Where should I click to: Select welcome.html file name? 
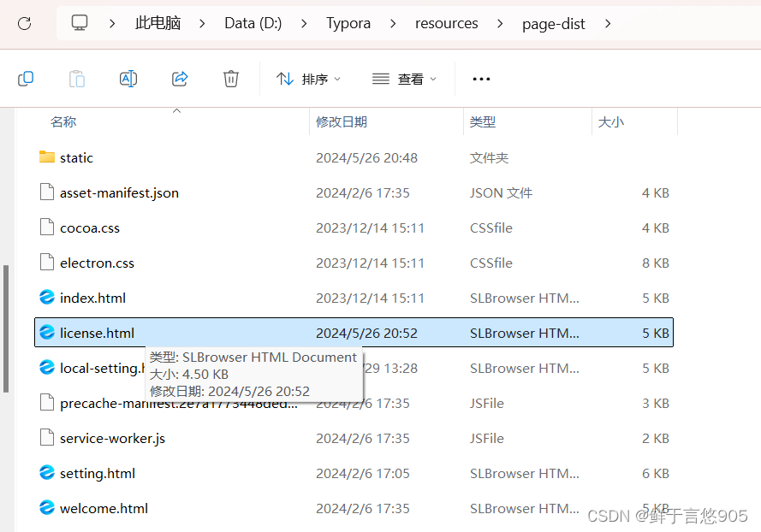104,508
